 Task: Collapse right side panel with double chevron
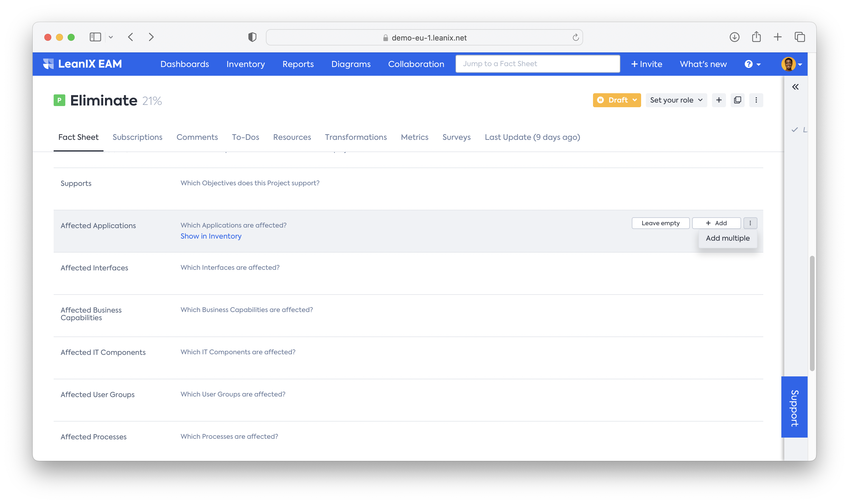click(795, 87)
